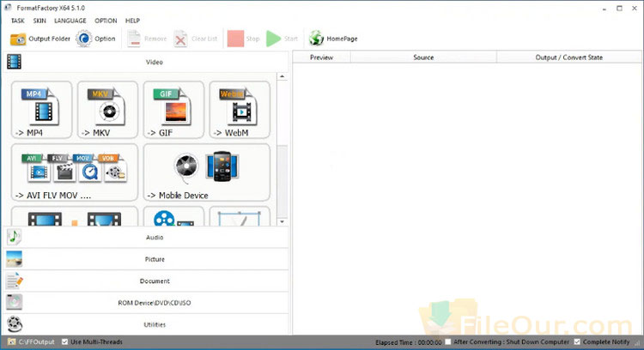Open the OPTION menu
Viewport: 644px width, 350px height.
[106, 21]
